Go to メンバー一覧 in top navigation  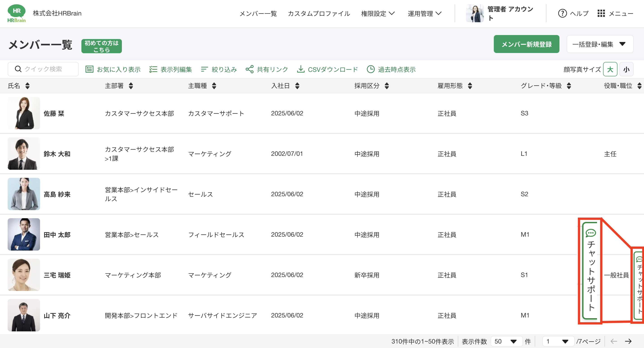tap(258, 13)
